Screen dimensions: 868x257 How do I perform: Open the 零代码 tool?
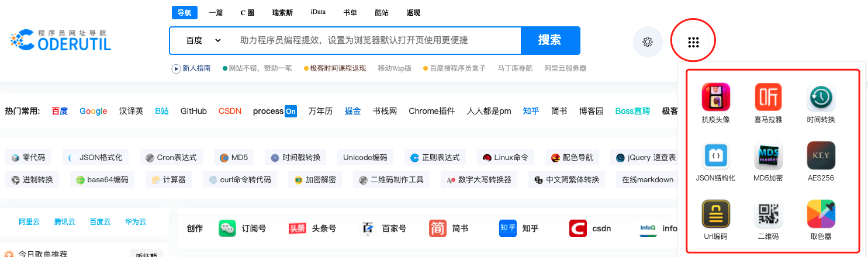tap(28, 157)
